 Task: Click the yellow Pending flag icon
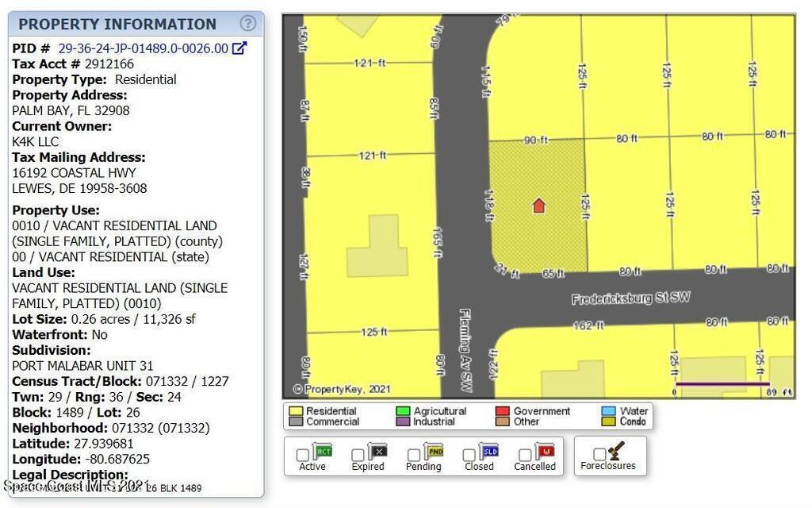coord(435,452)
